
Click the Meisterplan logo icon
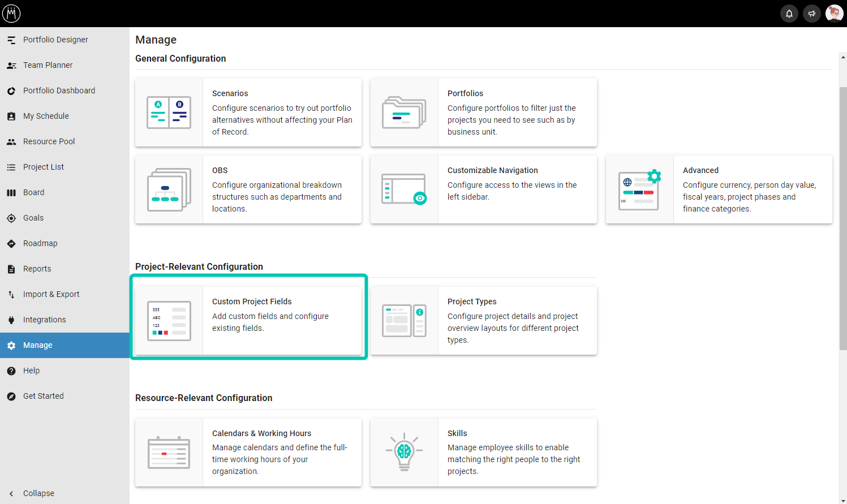tap(11, 14)
